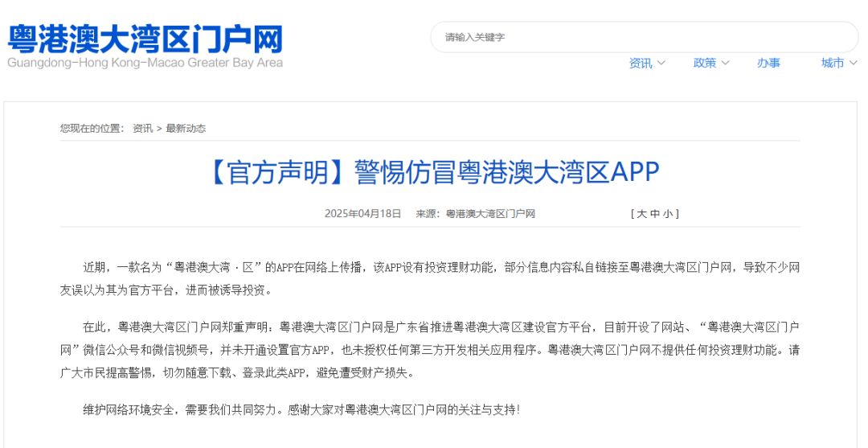Expand the chevron arrow beside 城市
Image resolution: width=868 pixels, height=448 pixels.
tap(853, 63)
